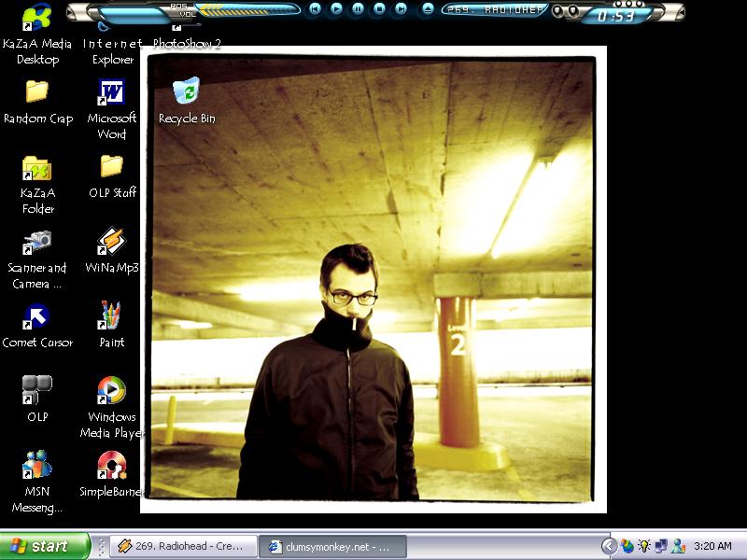This screenshot has height=560, width=747.
Task: Skip to next track in Winamp
Action: pyautogui.click(x=402, y=8)
